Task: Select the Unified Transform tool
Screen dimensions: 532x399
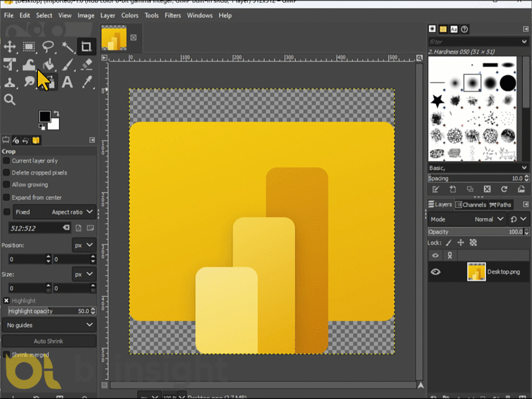Action: [x=10, y=64]
